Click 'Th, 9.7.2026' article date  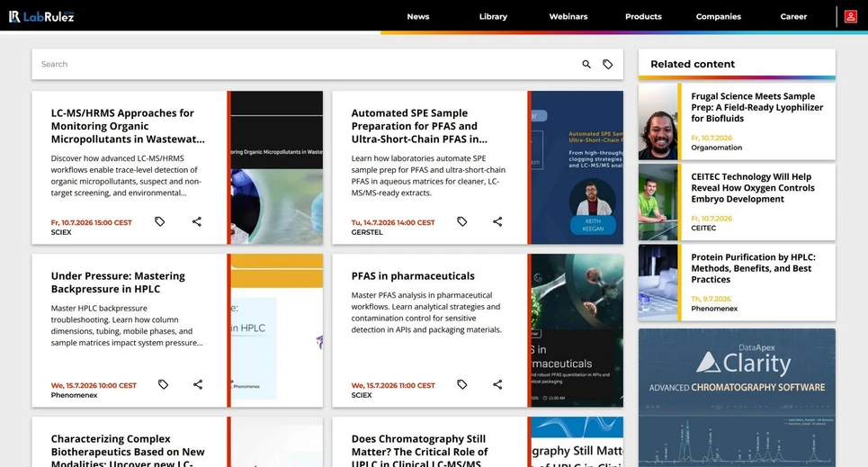click(711, 299)
